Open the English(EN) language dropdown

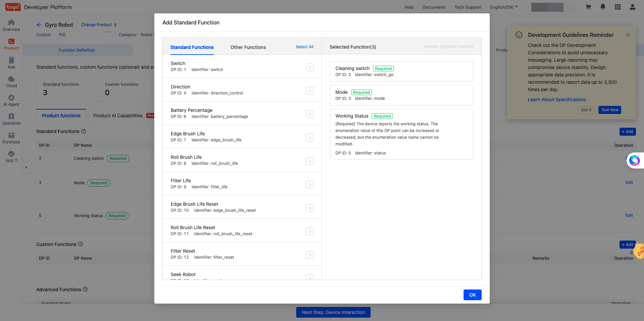click(504, 7)
